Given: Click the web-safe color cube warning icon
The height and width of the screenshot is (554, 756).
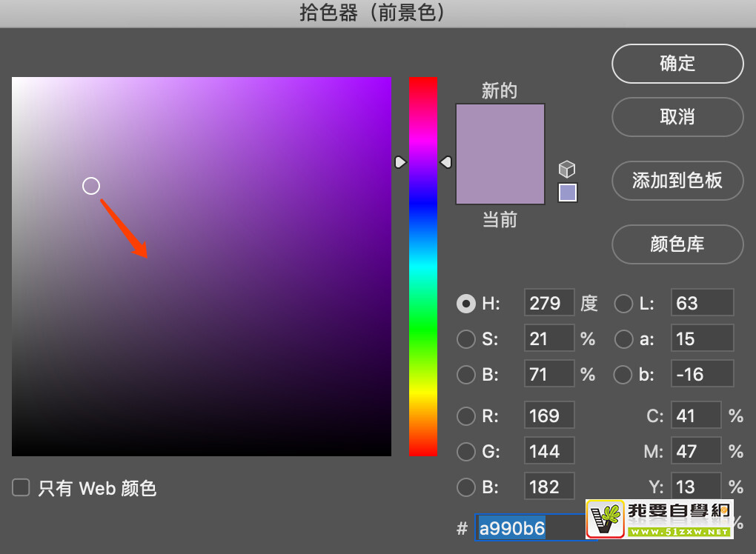Looking at the screenshot, I should [x=567, y=169].
